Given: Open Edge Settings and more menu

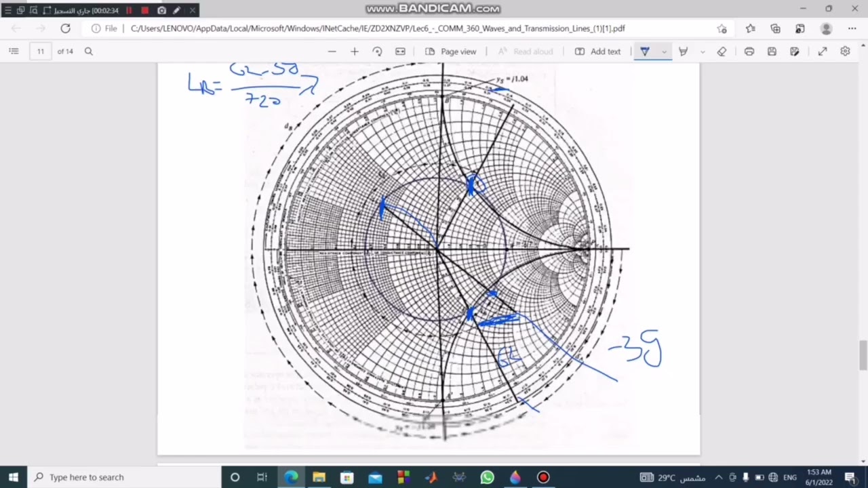Looking at the screenshot, I should click(x=852, y=28).
